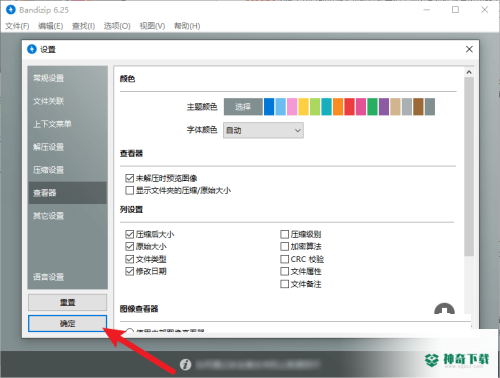
Task: Click the 选择 theme color button
Action: pyautogui.click(x=243, y=107)
